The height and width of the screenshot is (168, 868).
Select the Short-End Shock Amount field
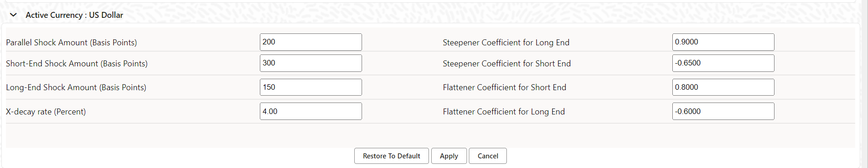coord(311,63)
